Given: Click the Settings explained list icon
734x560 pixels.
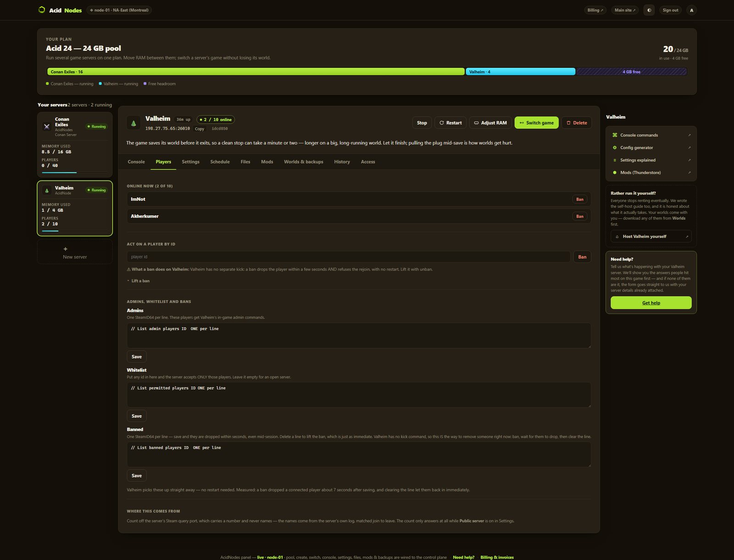Looking at the screenshot, I should click(x=615, y=160).
